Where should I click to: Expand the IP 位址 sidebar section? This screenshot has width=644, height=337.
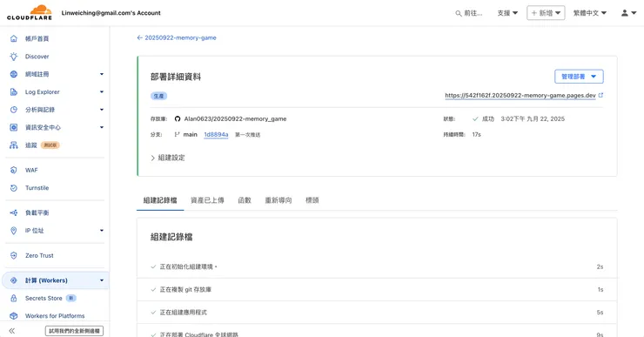(102, 231)
